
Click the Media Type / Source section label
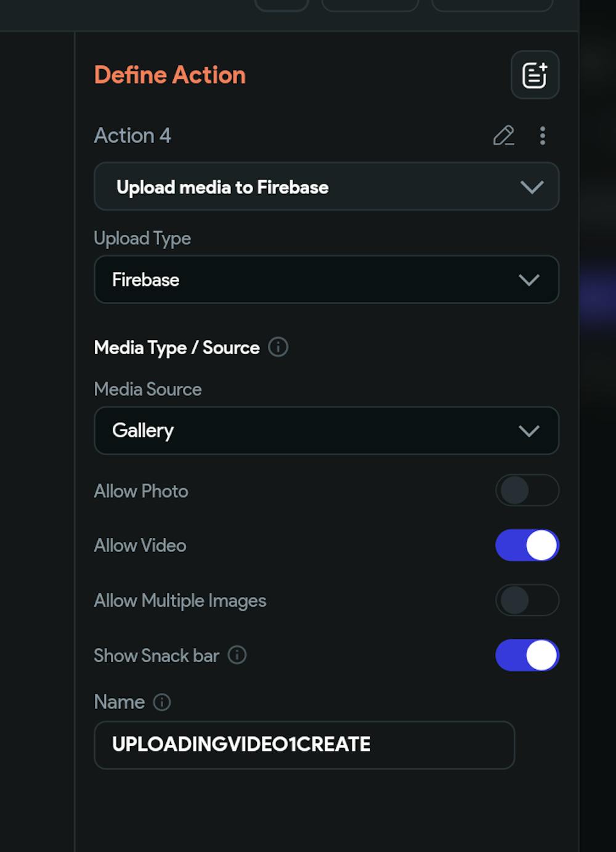click(177, 348)
